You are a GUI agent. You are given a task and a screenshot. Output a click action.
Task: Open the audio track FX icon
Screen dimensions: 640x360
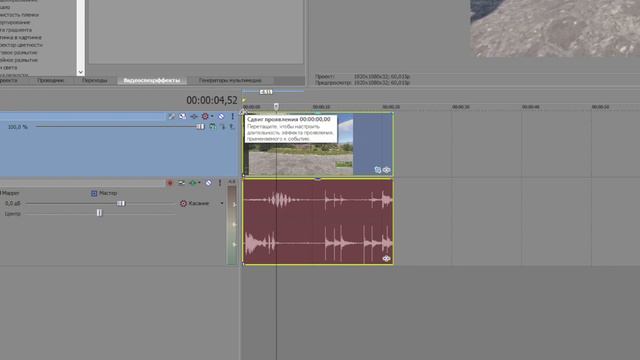tap(181, 183)
